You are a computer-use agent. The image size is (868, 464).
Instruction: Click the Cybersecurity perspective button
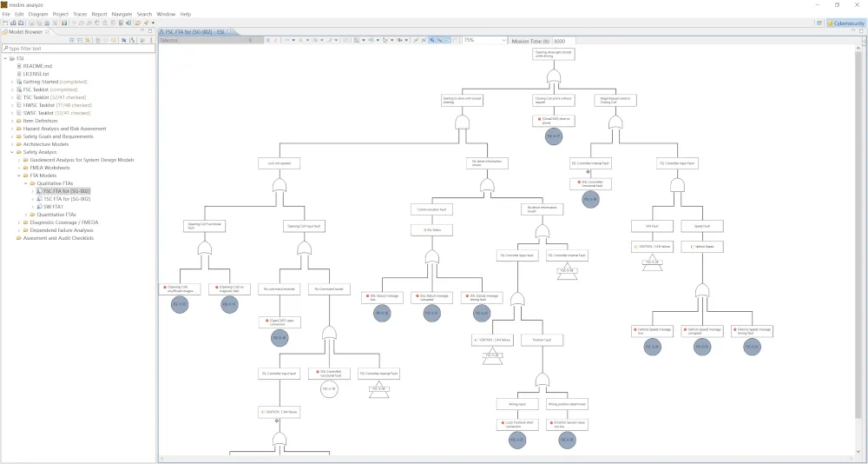point(843,23)
